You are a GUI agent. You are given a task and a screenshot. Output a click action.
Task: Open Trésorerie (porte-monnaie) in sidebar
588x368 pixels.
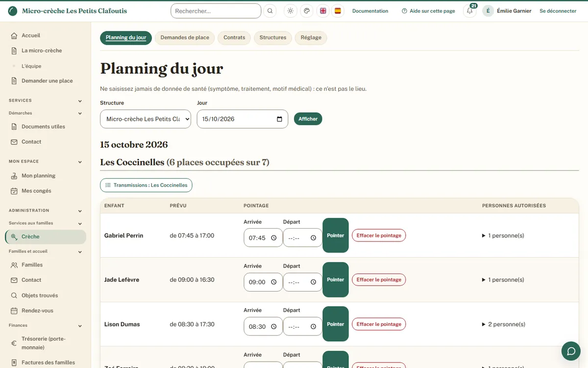click(46, 343)
